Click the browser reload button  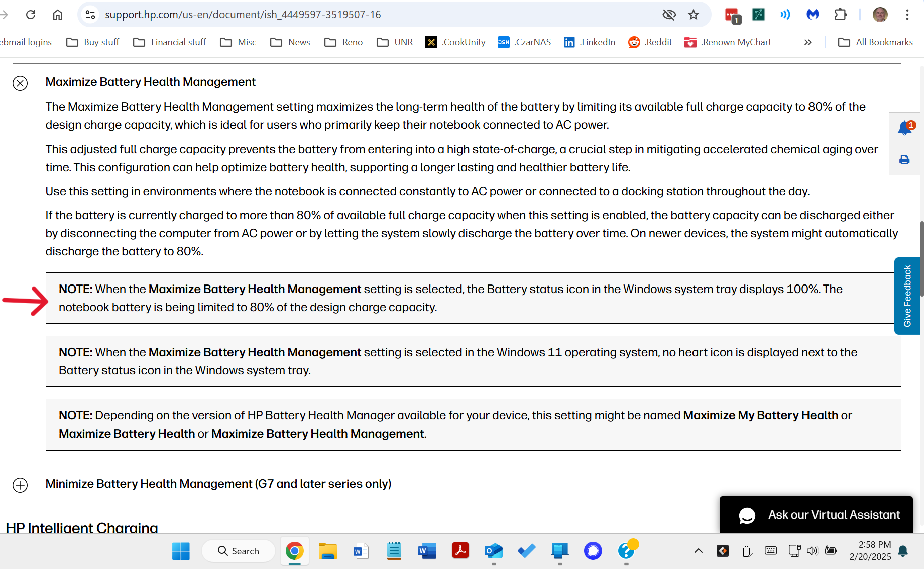point(31,15)
